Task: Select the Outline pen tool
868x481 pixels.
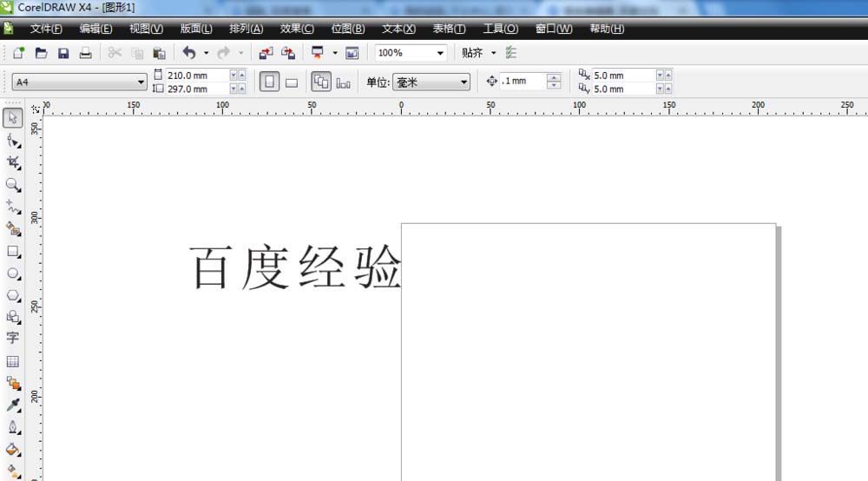Action: tap(13, 427)
